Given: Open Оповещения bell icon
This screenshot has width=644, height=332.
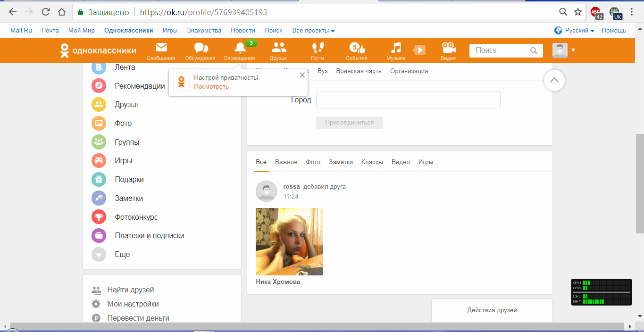Looking at the screenshot, I should pyautogui.click(x=240, y=48).
